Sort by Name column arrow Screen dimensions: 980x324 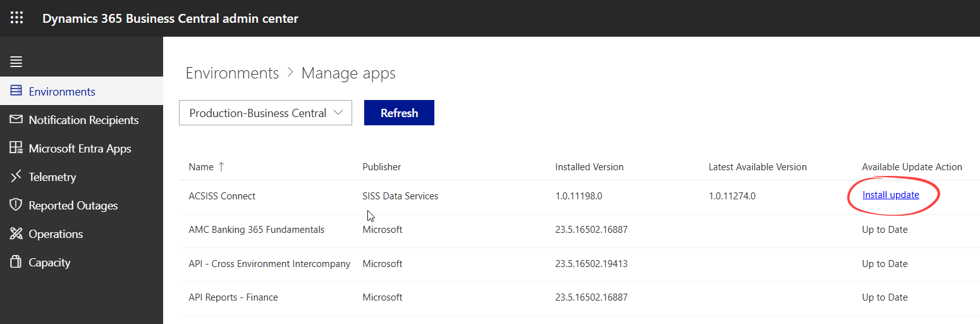(221, 167)
